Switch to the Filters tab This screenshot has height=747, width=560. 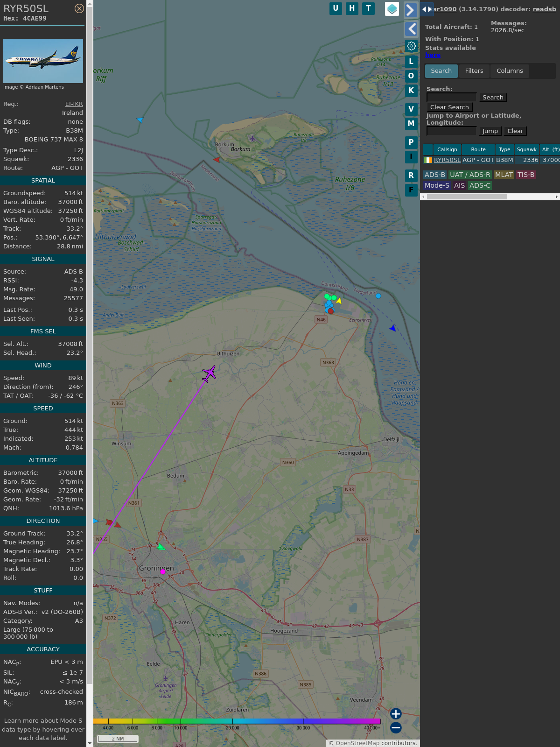474,71
